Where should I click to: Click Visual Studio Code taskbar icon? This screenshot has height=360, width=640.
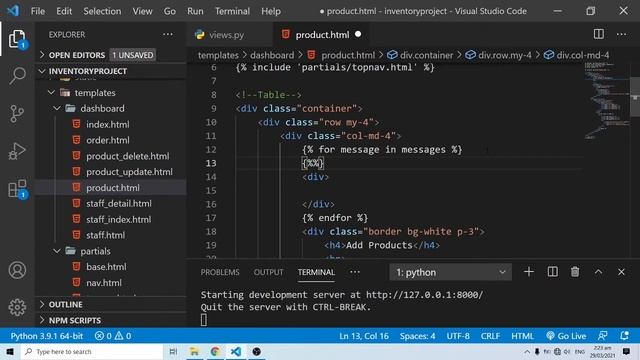pyautogui.click(x=236, y=351)
